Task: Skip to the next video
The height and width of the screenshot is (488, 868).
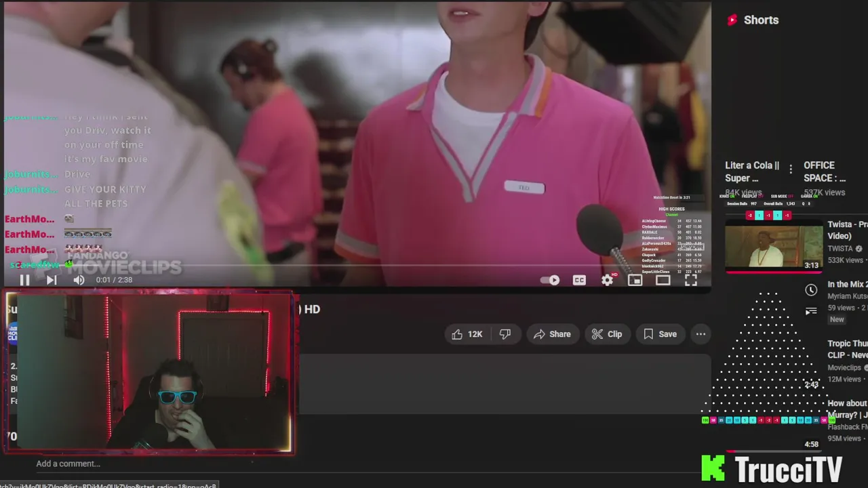Action: [x=52, y=280]
